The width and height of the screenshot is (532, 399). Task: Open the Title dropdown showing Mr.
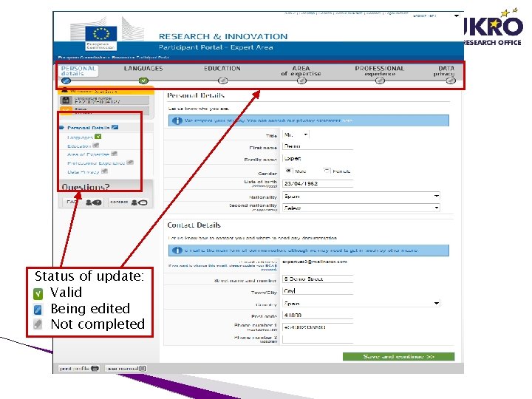[x=296, y=134]
